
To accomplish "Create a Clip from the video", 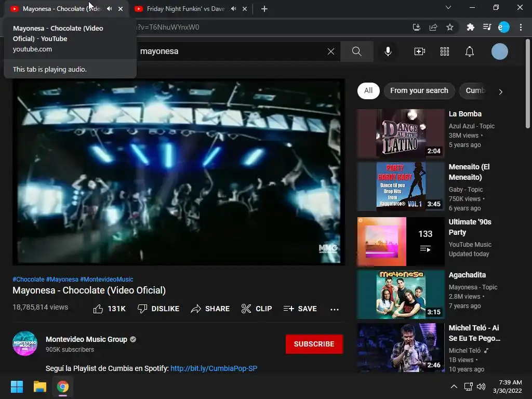I will (257, 309).
